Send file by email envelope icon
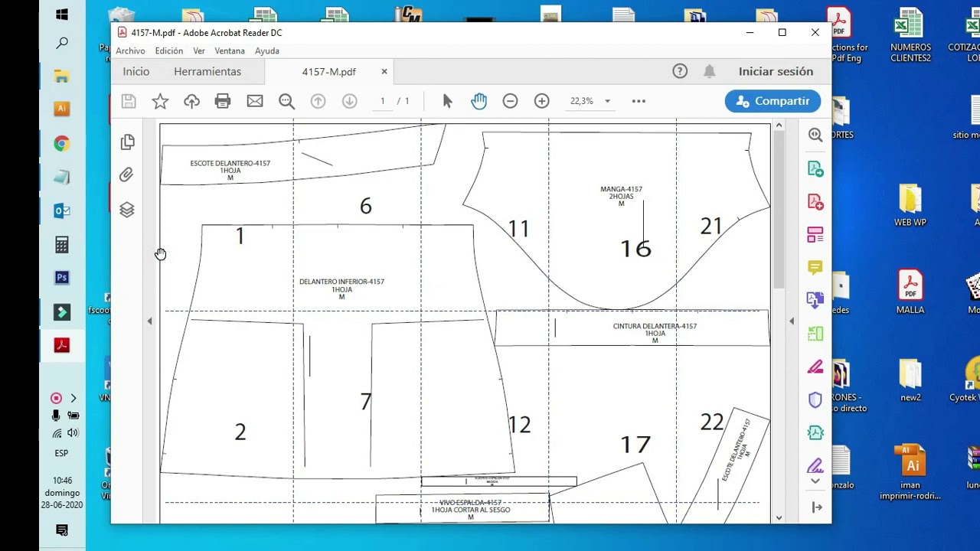Image resolution: width=980 pixels, height=551 pixels. (255, 101)
